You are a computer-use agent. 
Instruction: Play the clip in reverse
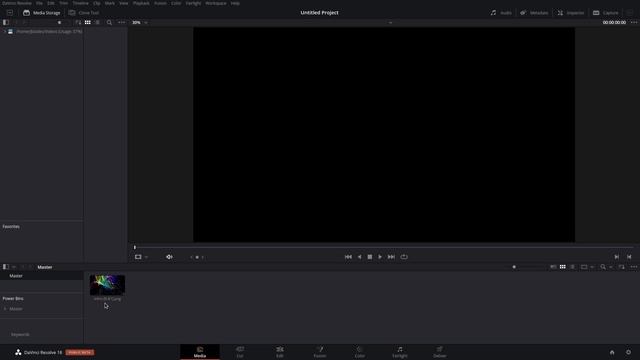click(x=359, y=257)
